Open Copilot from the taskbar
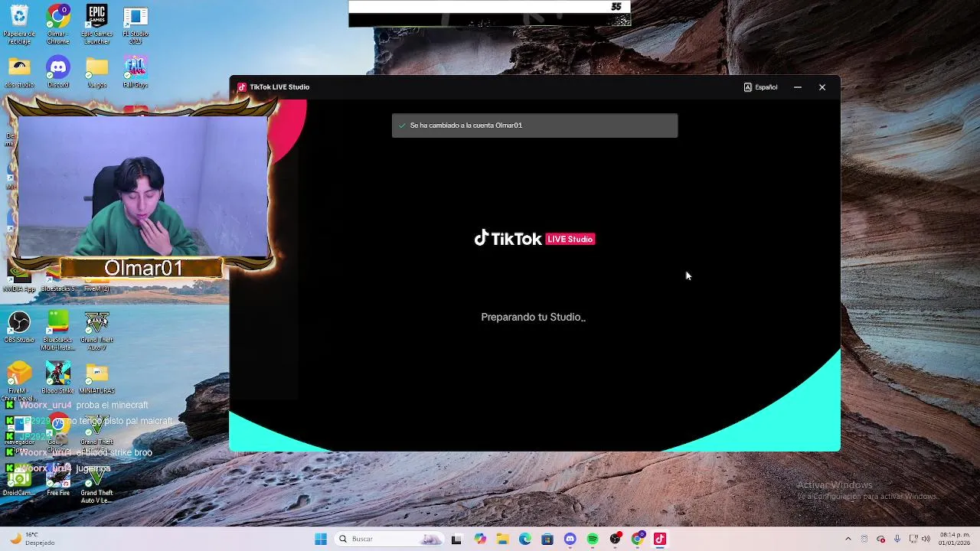This screenshot has height=551, width=980. click(480, 539)
